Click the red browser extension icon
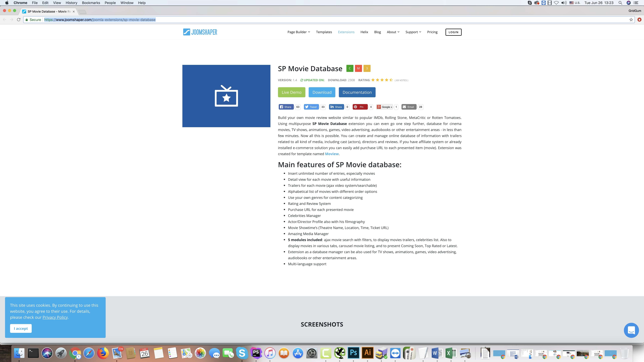Viewport: 644px width, 362px height. pos(639,20)
